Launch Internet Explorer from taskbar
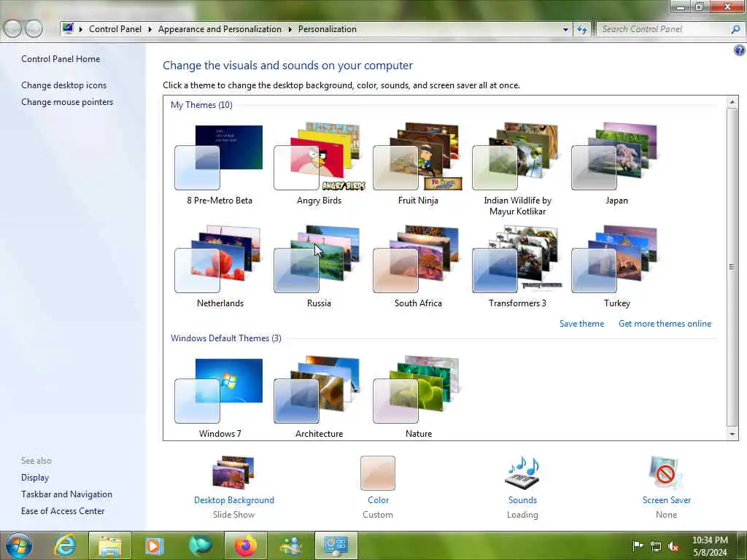747x560 pixels. pyautogui.click(x=65, y=545)
